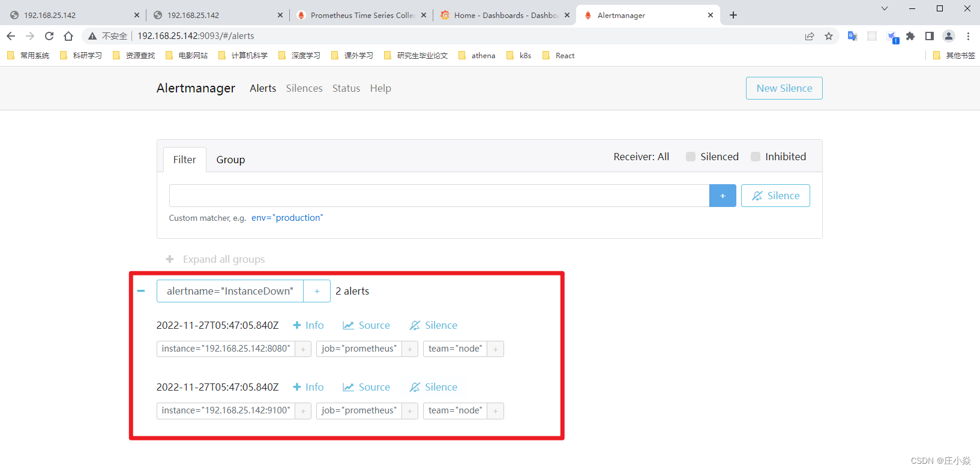Close the Prometheus Time Series tab
The width and height of the screenshot is (980, 471).
pyautogui.click(x=424, y=15)
